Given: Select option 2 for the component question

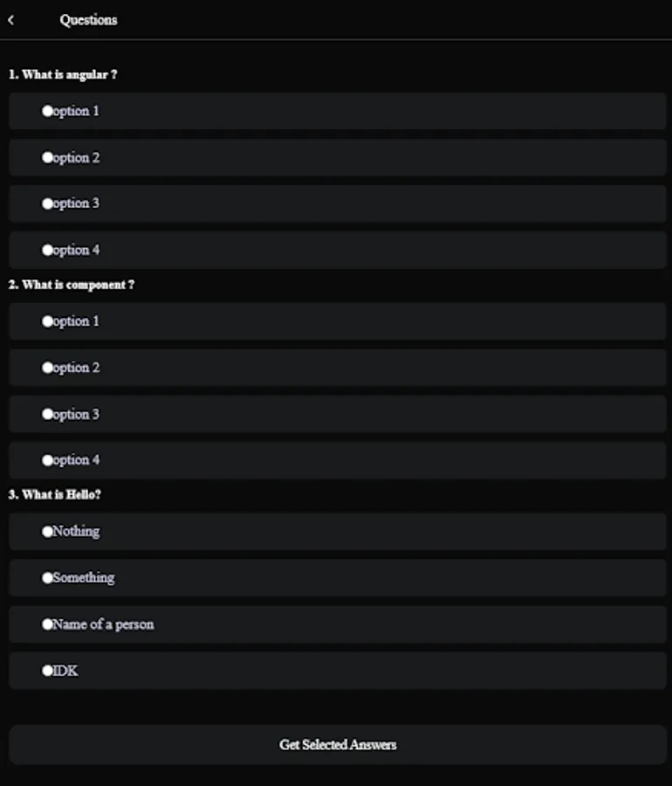Looking at the screenshot, I should click(74, 367).
